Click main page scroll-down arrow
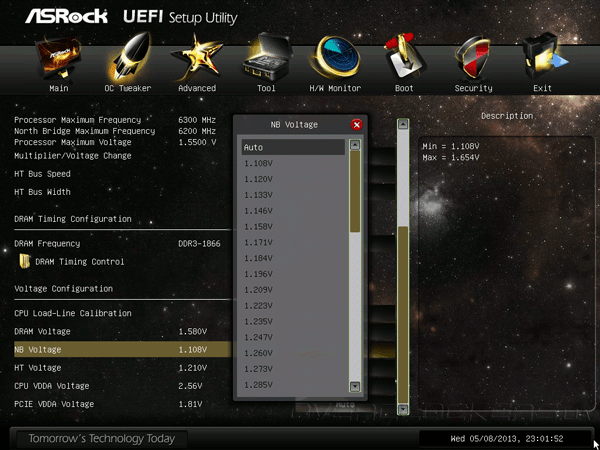The image size is (600, 450). [x=403, y=410]
